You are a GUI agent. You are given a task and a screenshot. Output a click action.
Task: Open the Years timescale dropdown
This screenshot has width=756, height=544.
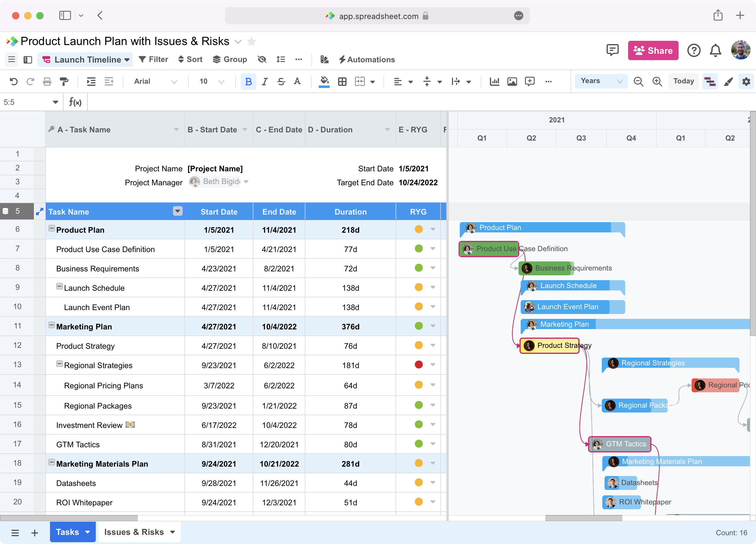pos(601,81)
